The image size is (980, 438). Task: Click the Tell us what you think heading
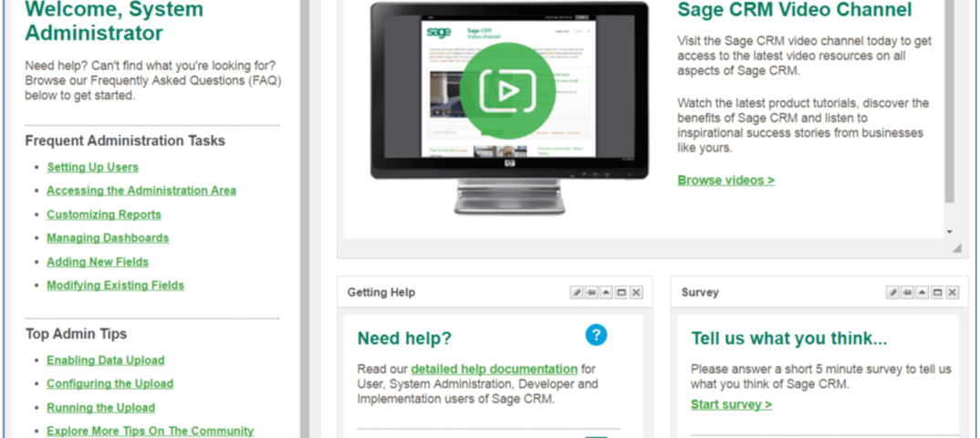coord(788,338)
